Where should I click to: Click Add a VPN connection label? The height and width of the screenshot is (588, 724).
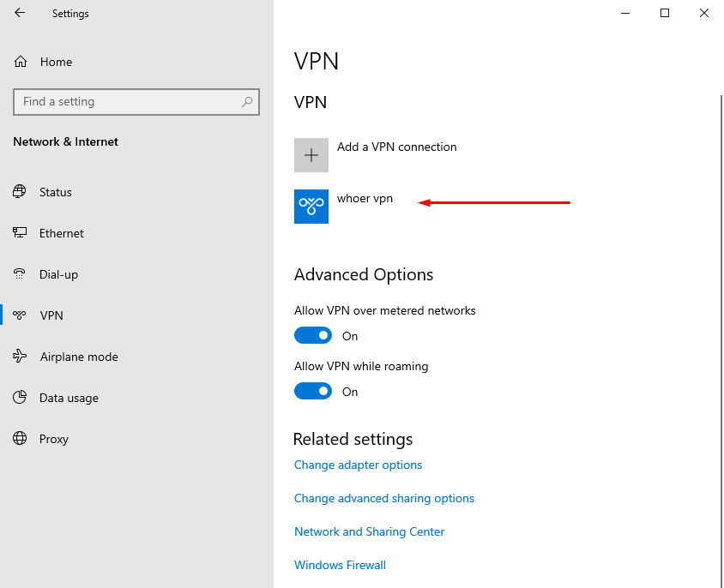coord(396,147)
